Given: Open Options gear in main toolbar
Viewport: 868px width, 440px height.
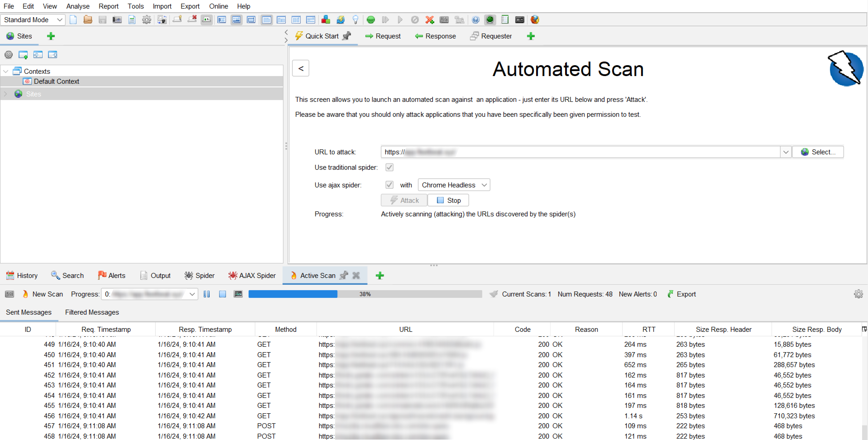Looking at the screenshot, I should click(147, 20).
